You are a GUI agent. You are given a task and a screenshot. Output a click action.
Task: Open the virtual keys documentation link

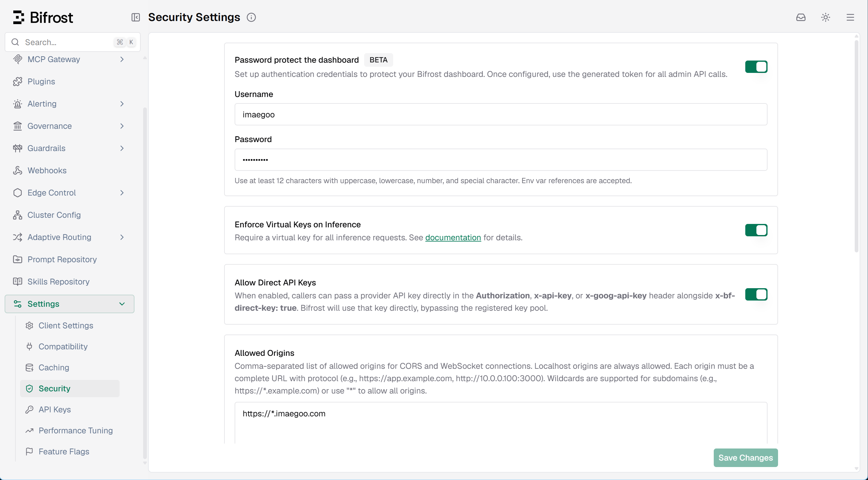tap(453, 237)
